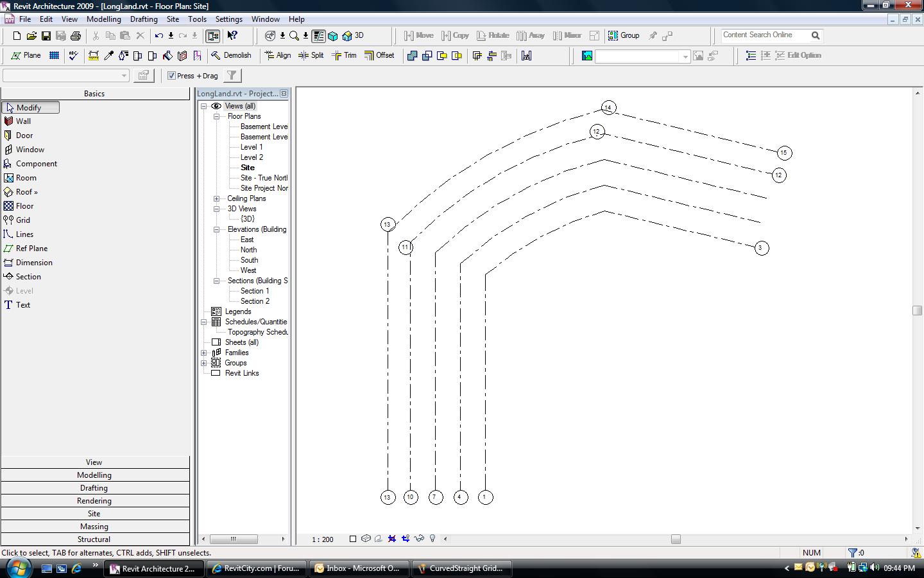This screenshot has height=578, width=924.
Task: Click the Print icon
Action: (76, 36)
